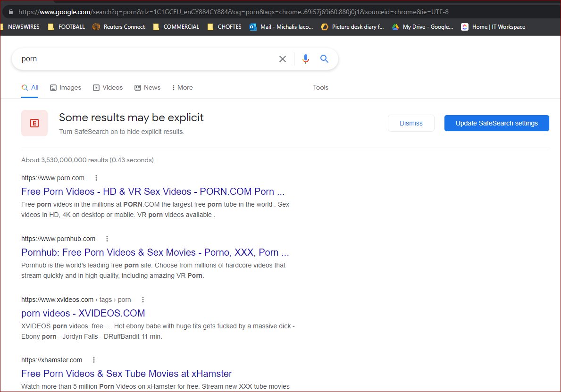The height and width of the screenshot is (392, 561).
Task: Open the My Drive Google bookmark
Action: coord(423,27)
